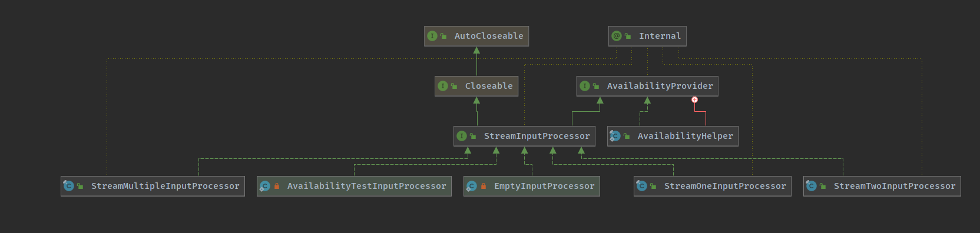Image resolution: width=980 pixels, height=233 pixels.
Task: Click the red lock icon on EmptyInputProcessor
Action: point(484,186)
